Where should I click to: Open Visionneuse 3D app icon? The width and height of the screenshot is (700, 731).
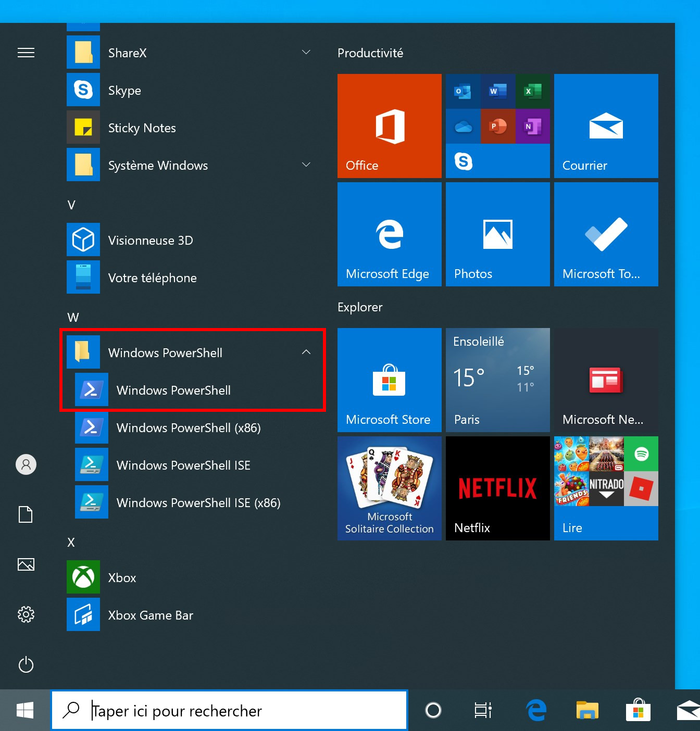pos(83,240)
